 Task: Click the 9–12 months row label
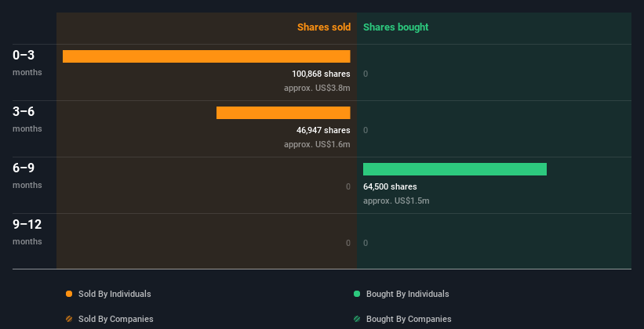(x=27, y=232)
